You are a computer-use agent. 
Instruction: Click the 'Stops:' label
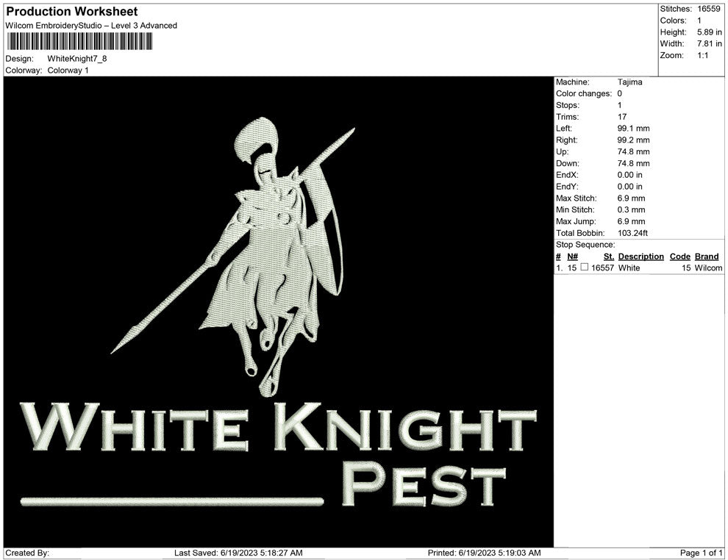[568, 105]
